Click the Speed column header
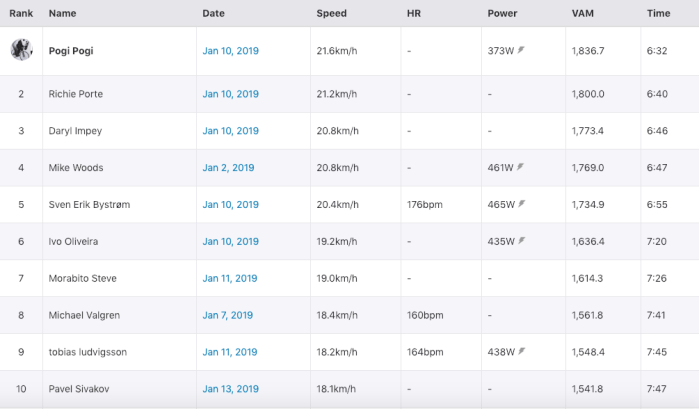 click(x=332, y=13)
